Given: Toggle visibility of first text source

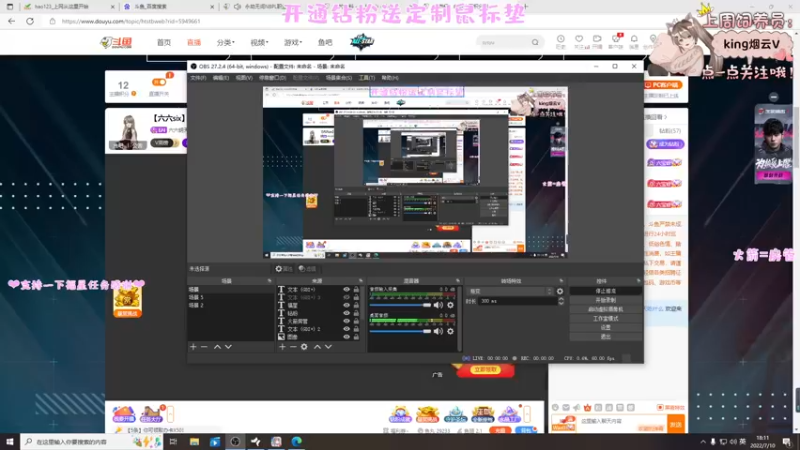Looking at the screenshot, I should click(346, 289).
